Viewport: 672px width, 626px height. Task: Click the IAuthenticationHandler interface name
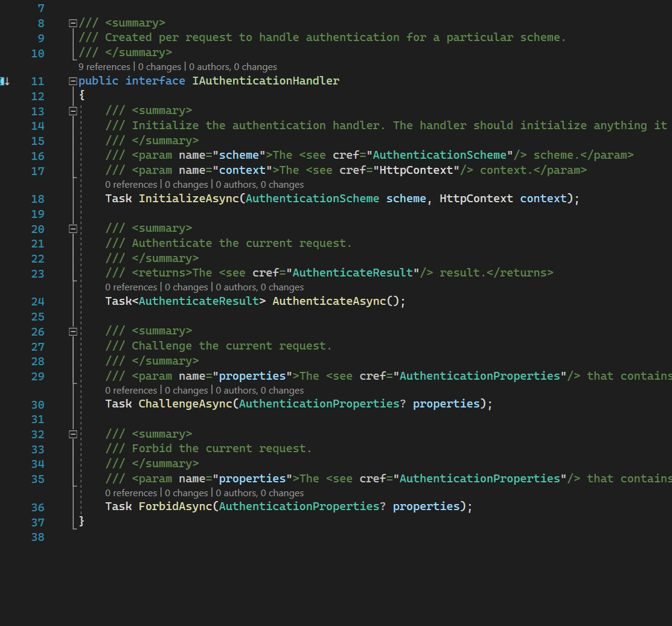pos(266,81)
